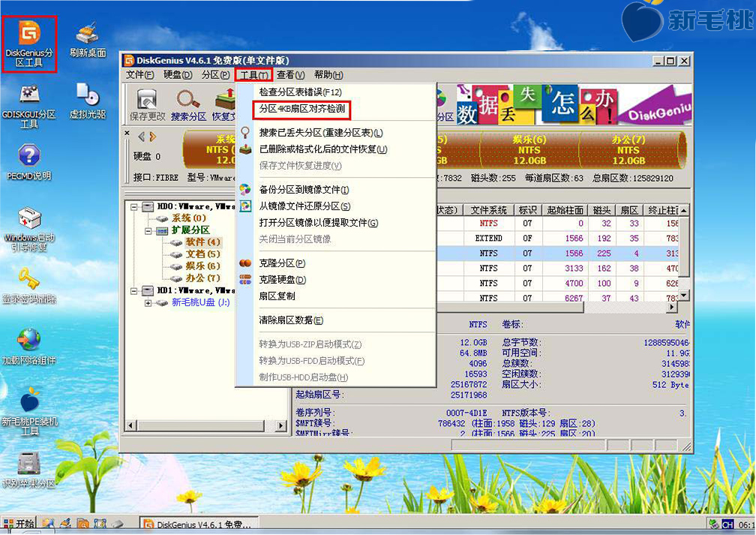The image size is (756, 535).
Task: Click 搜索分区 magnifier toolbar icon
Action: point(188,105)
